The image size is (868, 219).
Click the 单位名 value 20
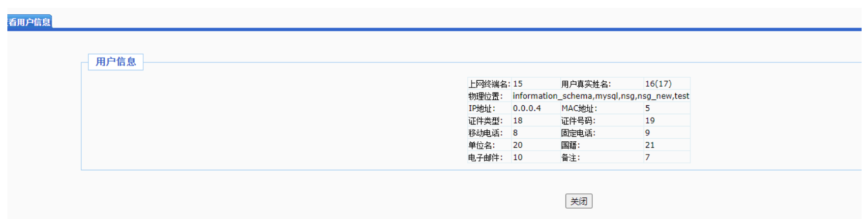tap(517, 145)
